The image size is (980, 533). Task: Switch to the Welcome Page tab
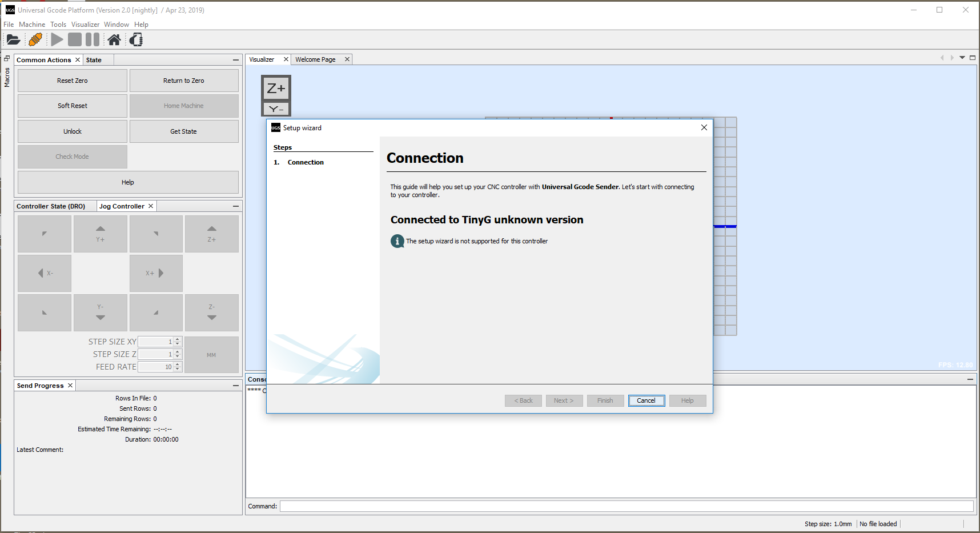click(x=315, y=59)
